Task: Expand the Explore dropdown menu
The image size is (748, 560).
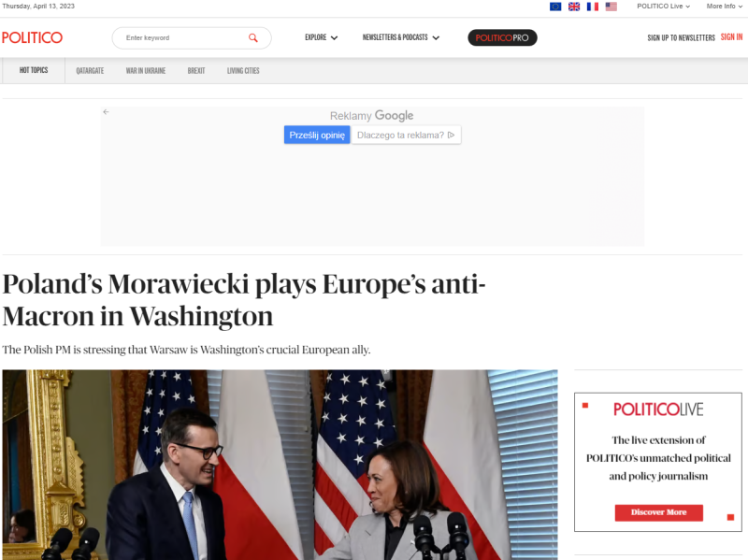Action: point(321,37)
